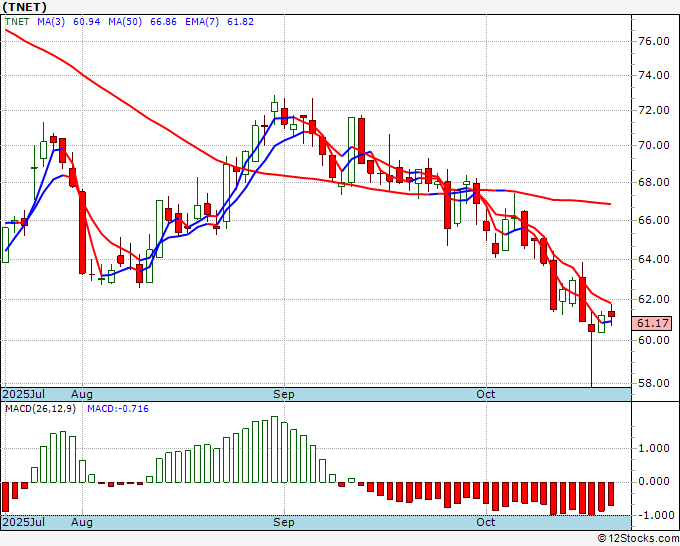Click the 70.00 price axis label

(x=654, y=145)
